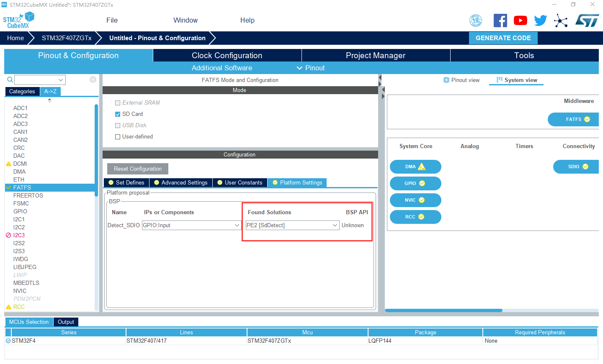Viewport: 603px width, 364px height.
Task: Click the DMA warning triangle icon
Action: 422,167
